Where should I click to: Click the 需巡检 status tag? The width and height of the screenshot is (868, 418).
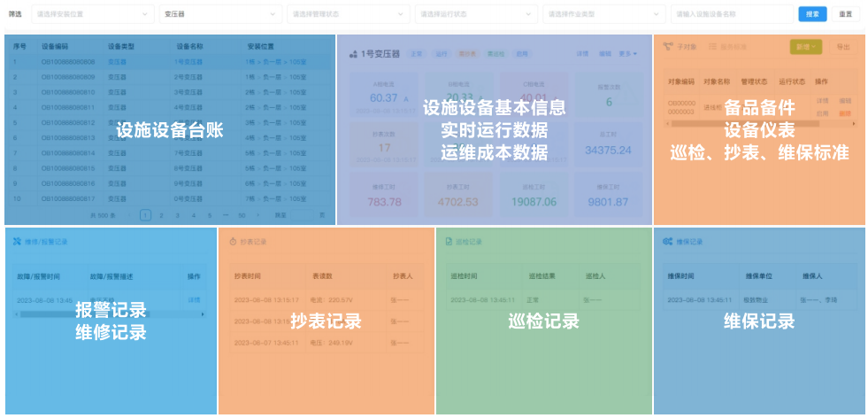click(495, 54)
